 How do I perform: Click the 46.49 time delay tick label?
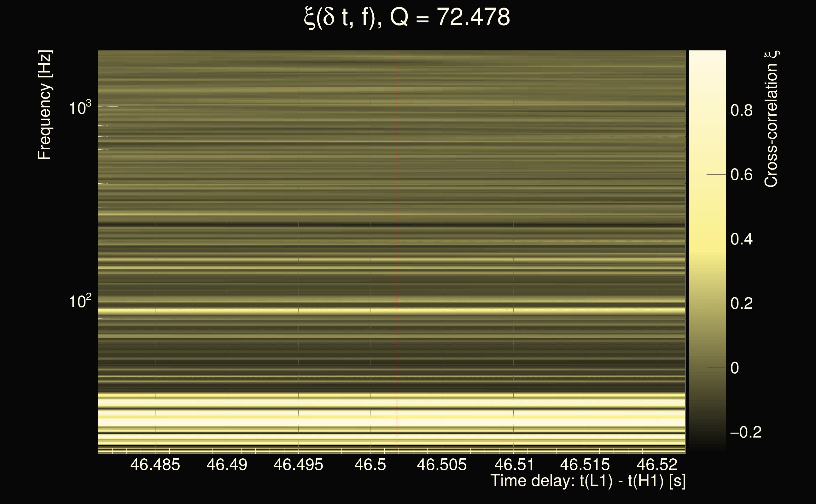pos(227,465)
